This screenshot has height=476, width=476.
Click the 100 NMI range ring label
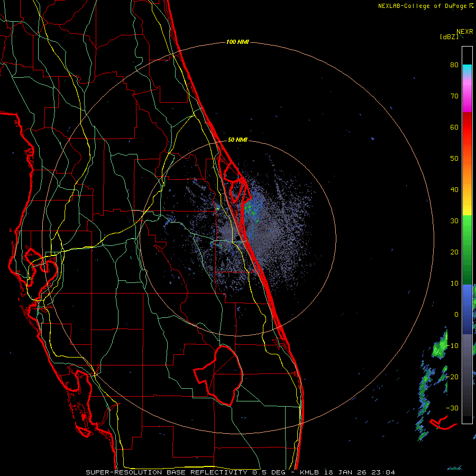coord(237,42)
